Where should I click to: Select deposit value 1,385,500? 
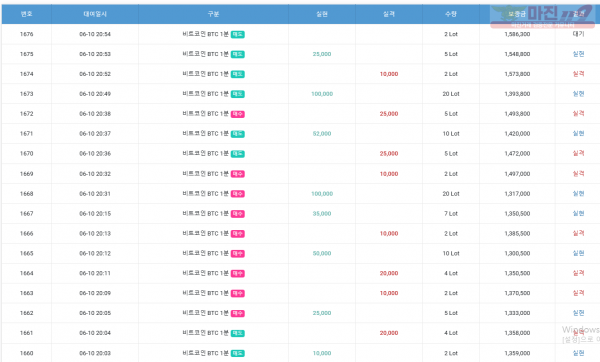[517, 233]
